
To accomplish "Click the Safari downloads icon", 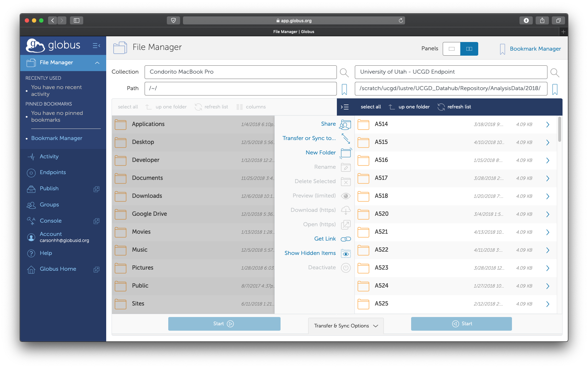I will click(x=526, y=20).
